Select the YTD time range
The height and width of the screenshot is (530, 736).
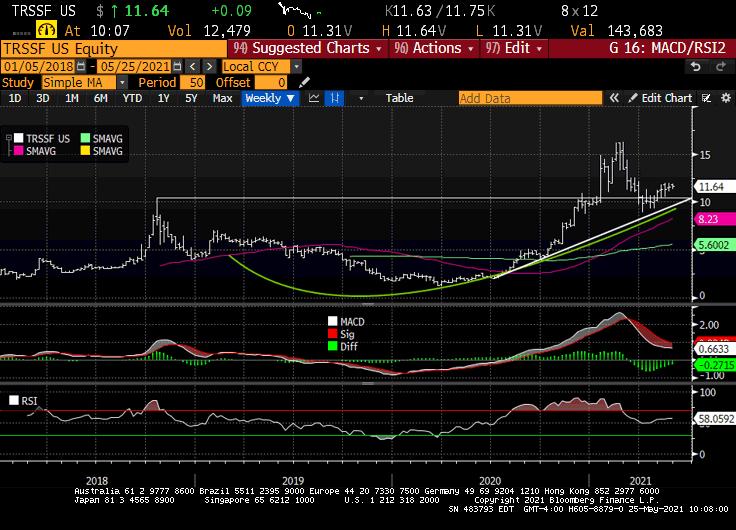pyautogui.click(x=132, y=98)
